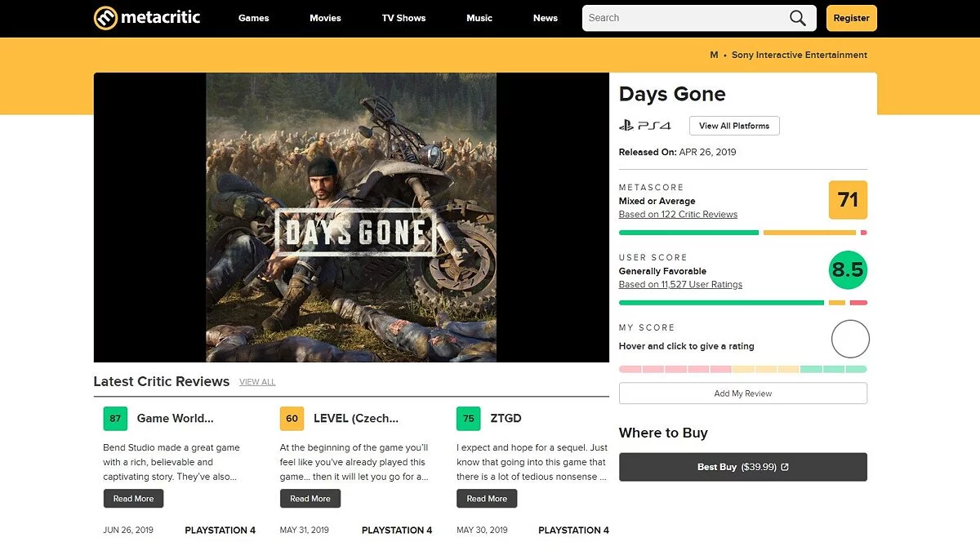The width and height of the screenshot is (980, 551).
Task: Open the Games menu
Action: click(x=253, y=18)
